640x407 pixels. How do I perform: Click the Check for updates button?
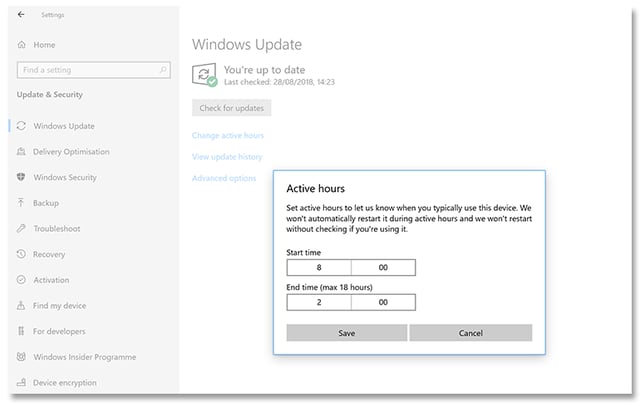pos(231,108)
